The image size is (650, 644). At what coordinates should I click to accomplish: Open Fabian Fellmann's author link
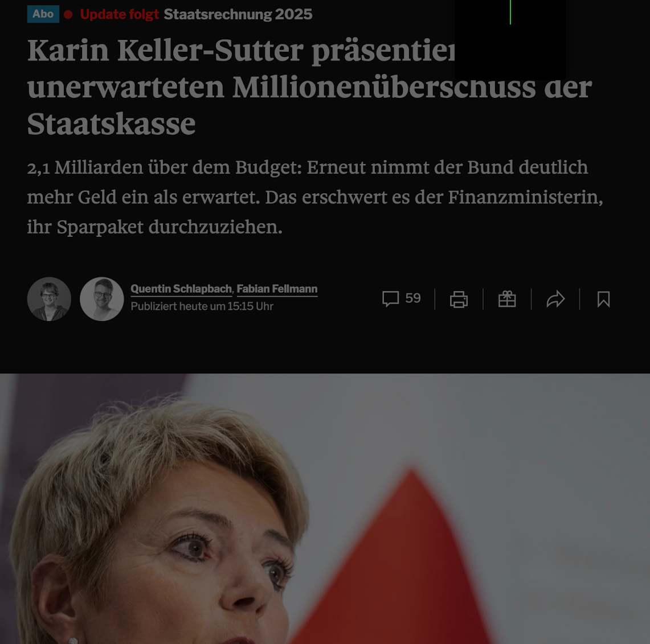point(277,289)
